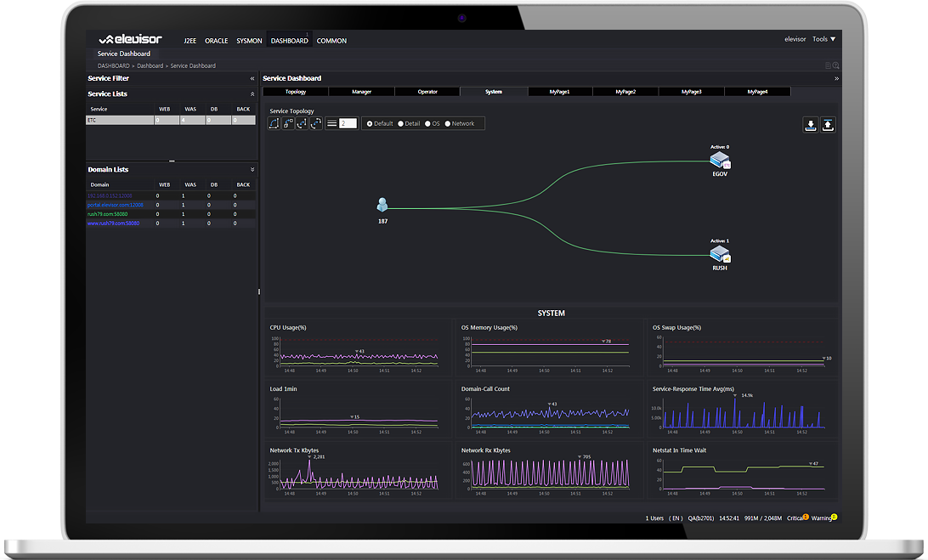The width and height of the screenshot is (928, 560).
Task: Expand the Service Dashboard panel chevron
Action: tap(836, 78)
